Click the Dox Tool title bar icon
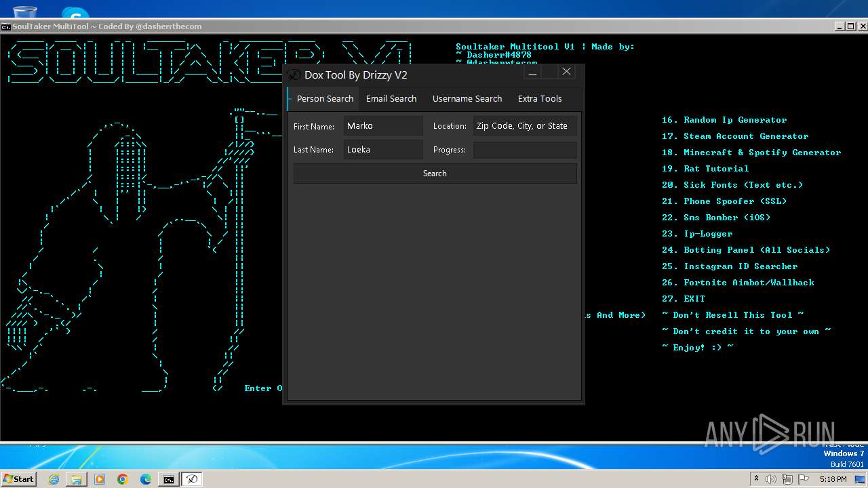This screenshot has height=488, width=868. click(x=294, y=75)
